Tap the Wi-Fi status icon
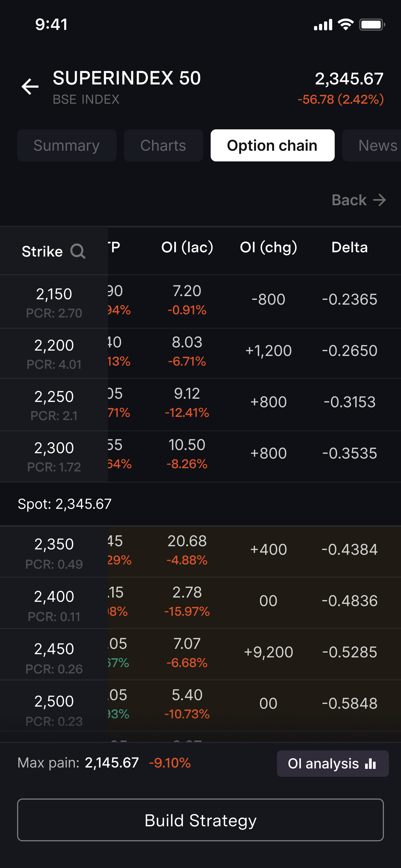 click(345, 25)
